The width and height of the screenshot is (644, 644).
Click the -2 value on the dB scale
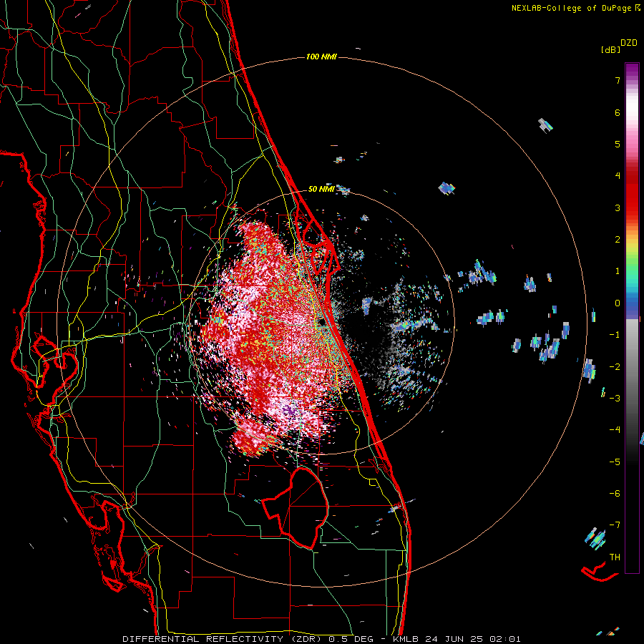point(615,367)
